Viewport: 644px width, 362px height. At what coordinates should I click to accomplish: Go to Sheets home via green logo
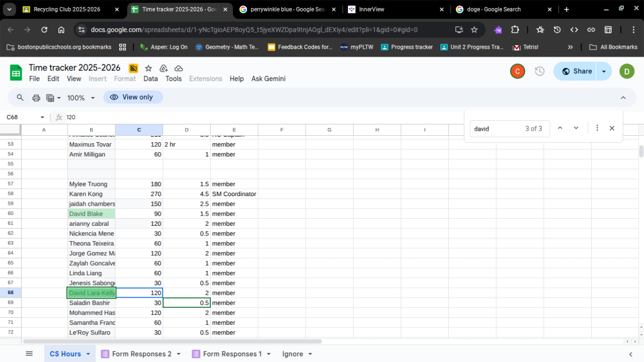(16, 73)
